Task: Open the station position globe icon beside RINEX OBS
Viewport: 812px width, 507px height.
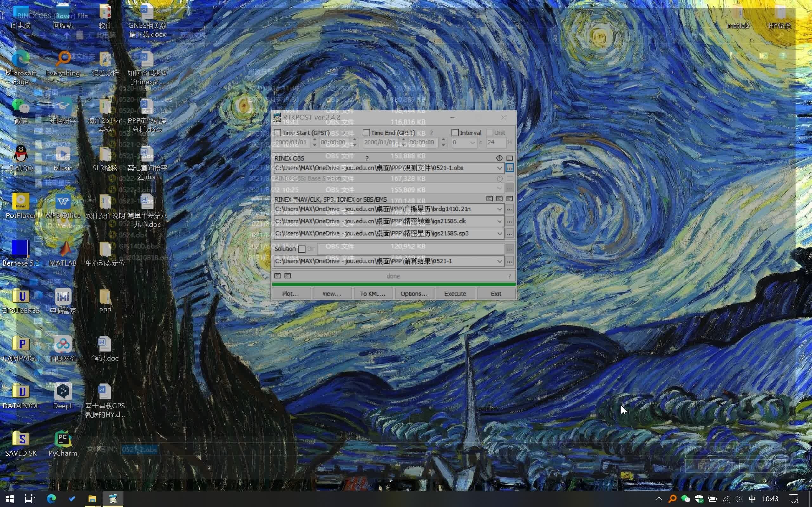Action: pos(500,158)
